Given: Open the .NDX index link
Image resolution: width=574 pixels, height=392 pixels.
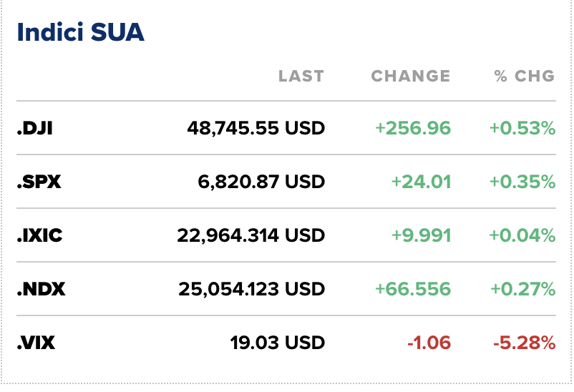Looking at the screenshot, I should pos(42,289).
